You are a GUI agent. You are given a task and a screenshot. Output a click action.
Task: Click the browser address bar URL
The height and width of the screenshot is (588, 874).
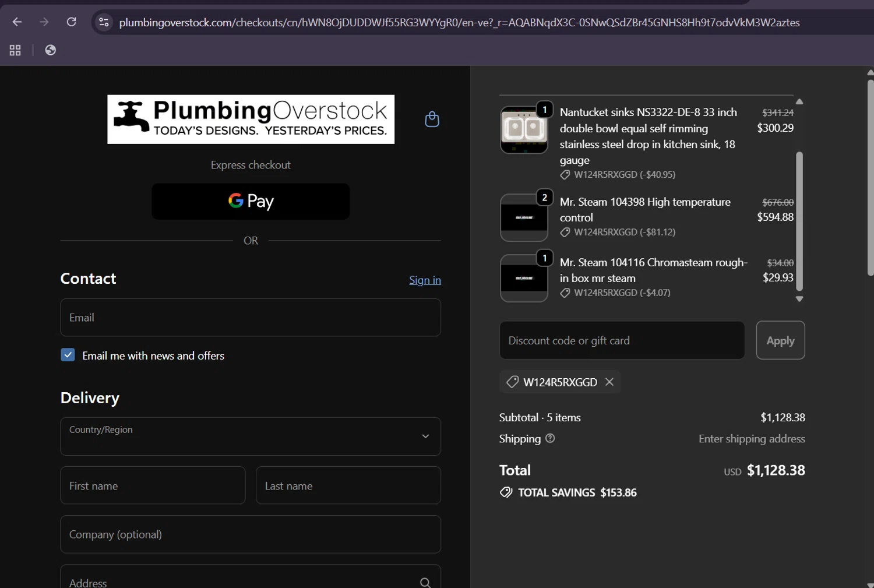tap(459, 23)
